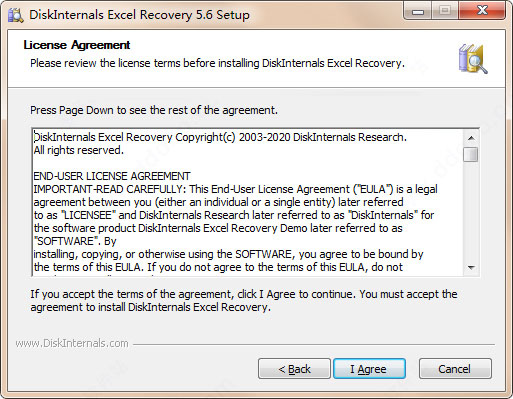The image size is (513, 399).
Task: Click the 'If you accept the terms' paragraph
Action: (x=244, y=300)
